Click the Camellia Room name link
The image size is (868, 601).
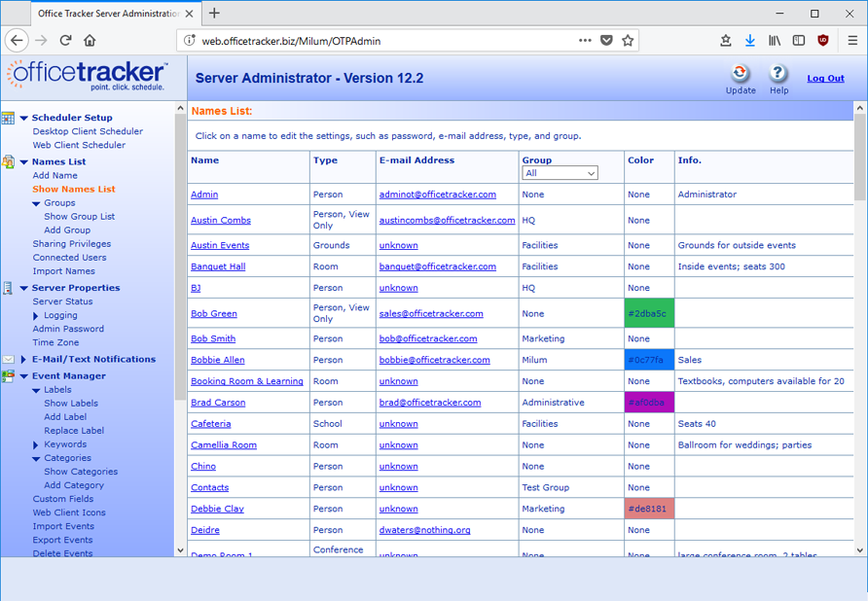tap(224, 445)
